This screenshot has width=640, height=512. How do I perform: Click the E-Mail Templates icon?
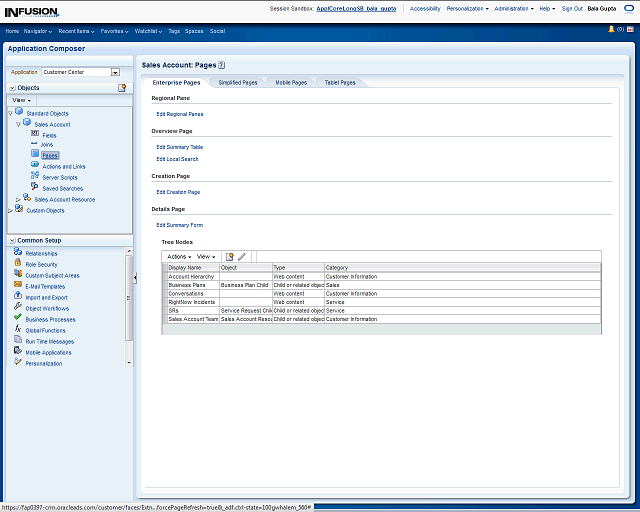click(18, 286)
